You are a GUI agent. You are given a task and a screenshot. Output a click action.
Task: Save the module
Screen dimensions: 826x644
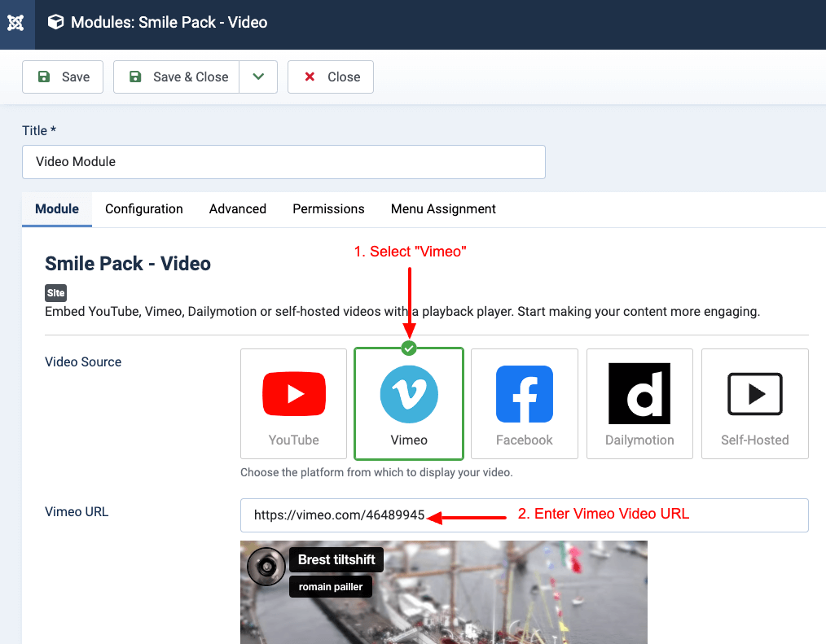63,77
